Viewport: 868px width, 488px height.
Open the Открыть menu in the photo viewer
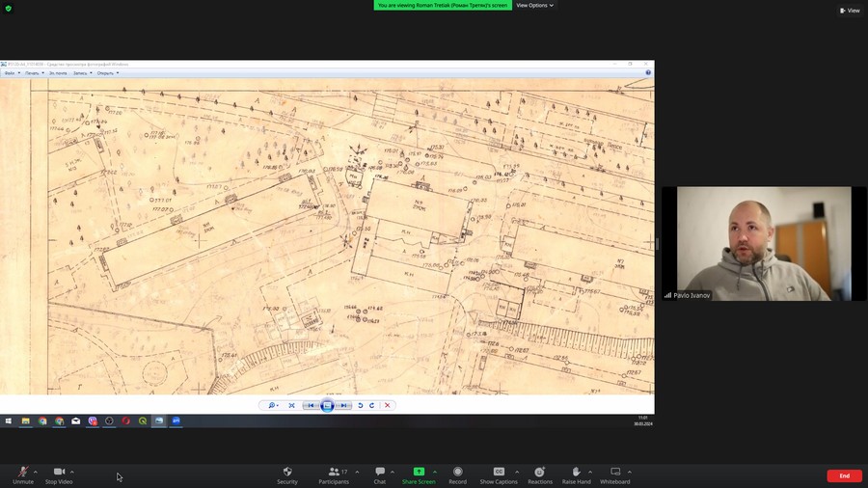coord(108,73)
